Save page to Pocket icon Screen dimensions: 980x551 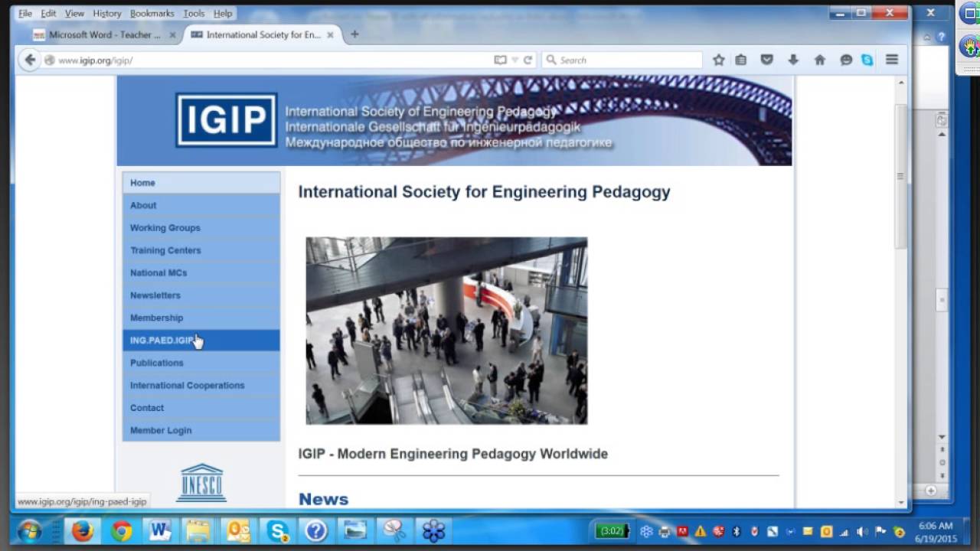click(766, 60)
